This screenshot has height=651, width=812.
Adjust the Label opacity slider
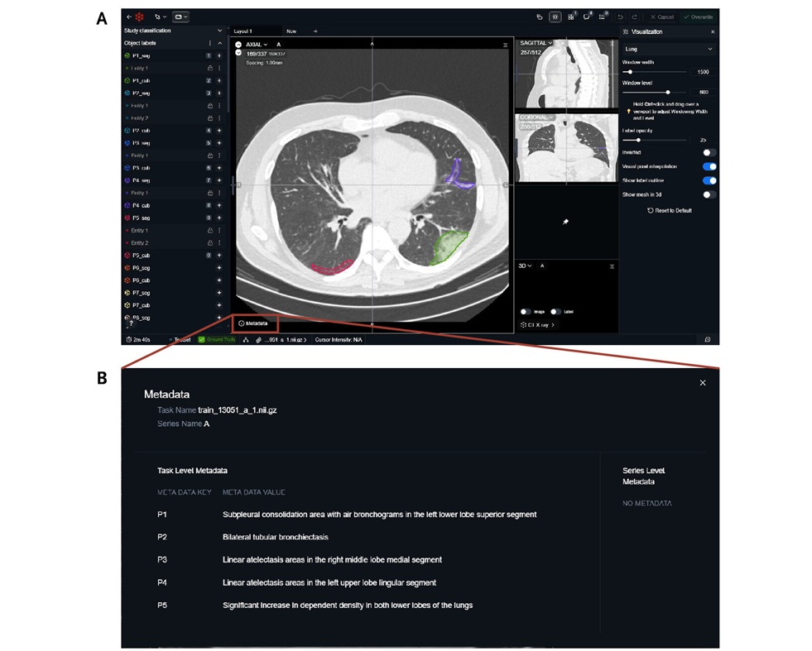coord(655,141)
